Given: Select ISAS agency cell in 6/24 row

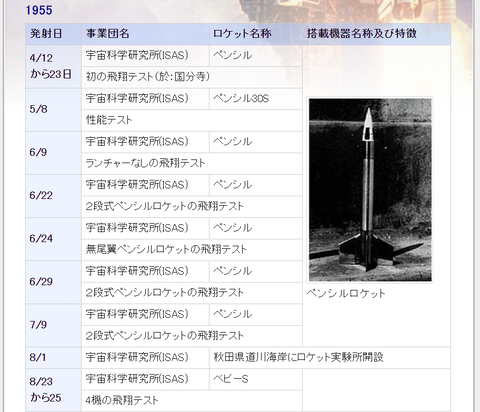Looking at the screenshot, I should pyautogui.click(x=145, y=228).
